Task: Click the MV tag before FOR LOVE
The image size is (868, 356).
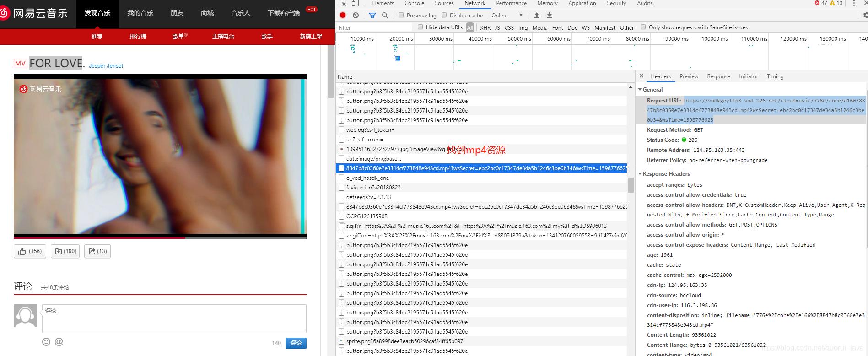Action: point(20,63)
